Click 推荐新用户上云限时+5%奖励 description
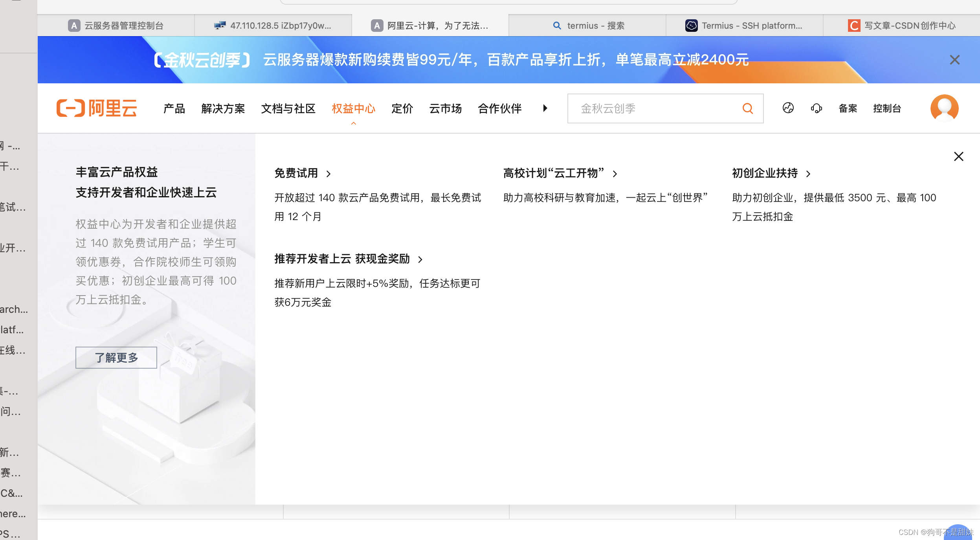The height and width of the screenshot is (540, 980). tap(377, 292)
